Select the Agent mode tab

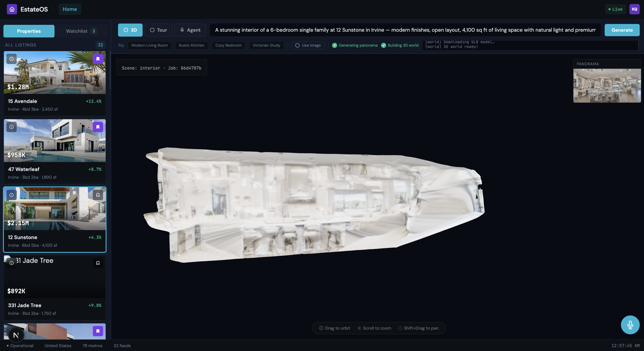coord(190,30)
